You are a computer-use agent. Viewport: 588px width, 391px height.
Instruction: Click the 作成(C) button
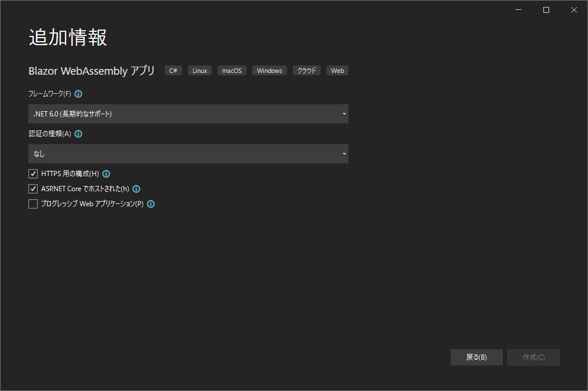pos(533,357)
